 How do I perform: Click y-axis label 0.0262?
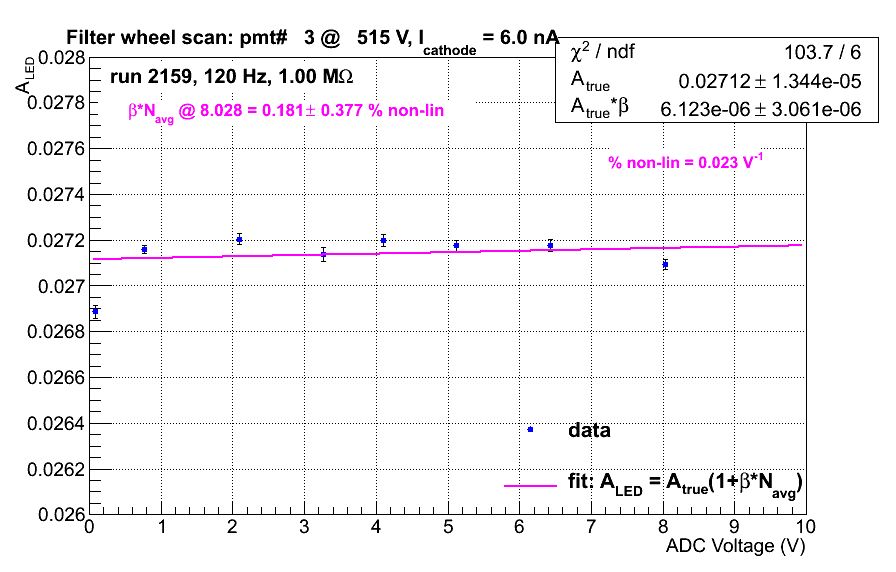tap(56, 469)
